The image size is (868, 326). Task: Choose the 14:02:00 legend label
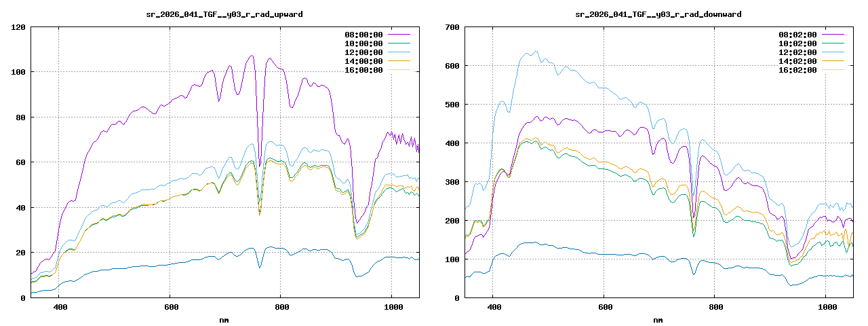[797, 61]
